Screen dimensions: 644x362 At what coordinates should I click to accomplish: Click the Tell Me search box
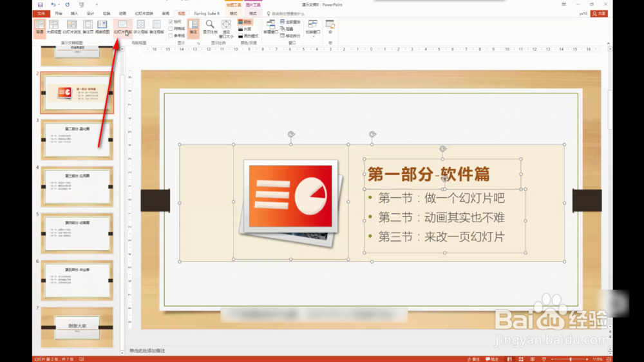pos(287,14)
